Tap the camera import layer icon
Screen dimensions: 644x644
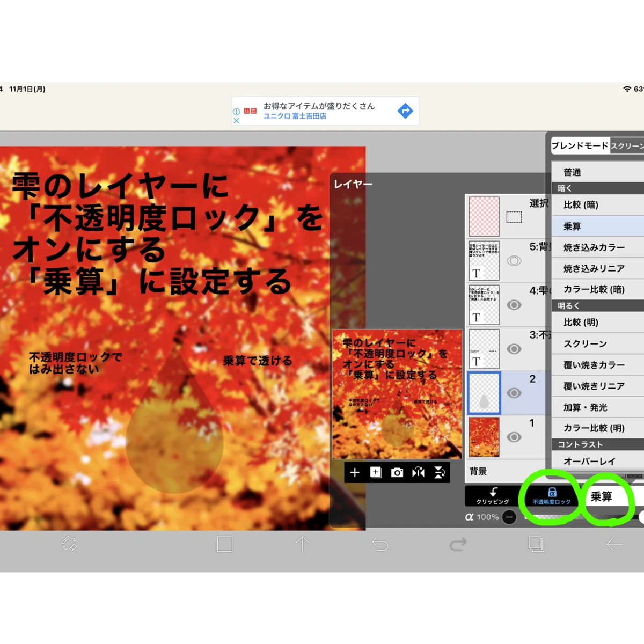[x=397, y=472]
